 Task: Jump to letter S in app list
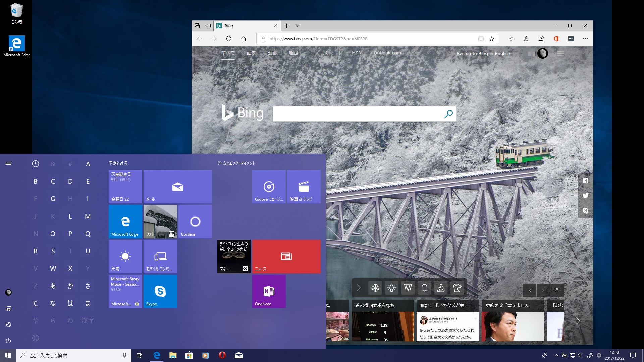pyautogui.click(x=53, y=251)
